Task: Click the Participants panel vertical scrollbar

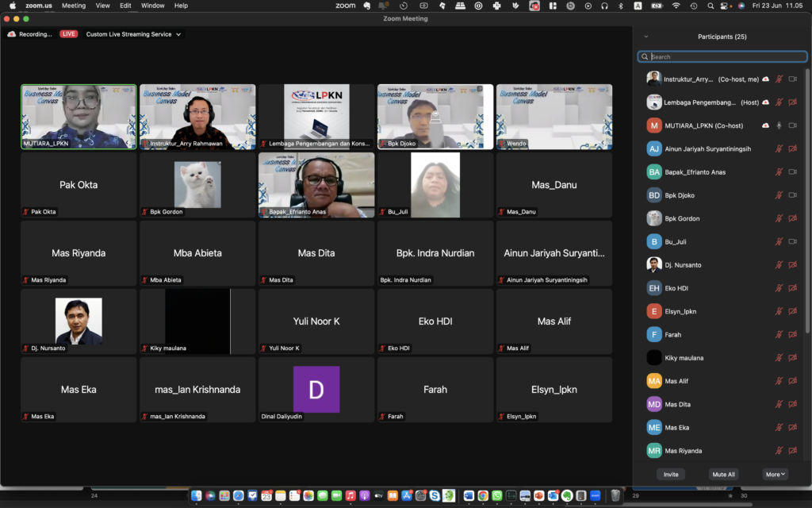Action: [806, 199]
